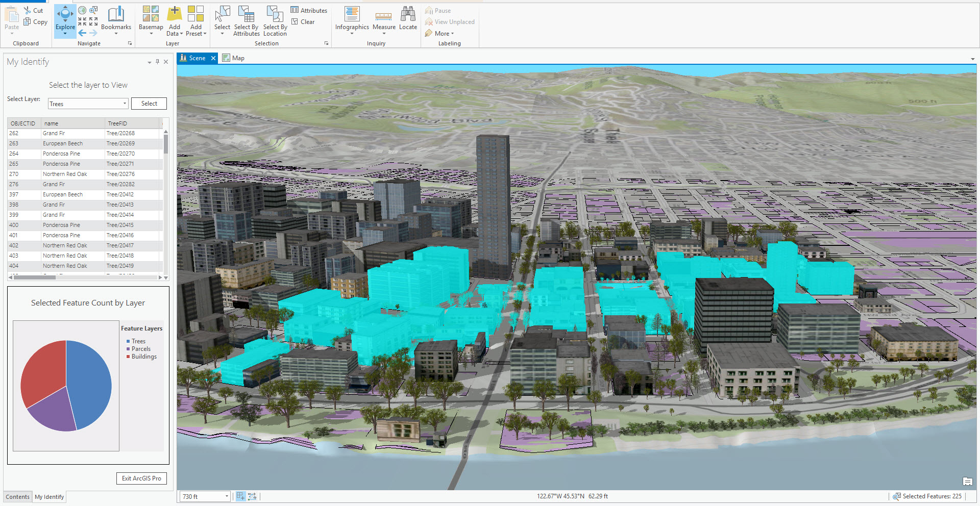Click the Exit ArcGIS Pro button
Image resolution: width=980 pixels, height=506 pixels.
(x=141, y=478)
